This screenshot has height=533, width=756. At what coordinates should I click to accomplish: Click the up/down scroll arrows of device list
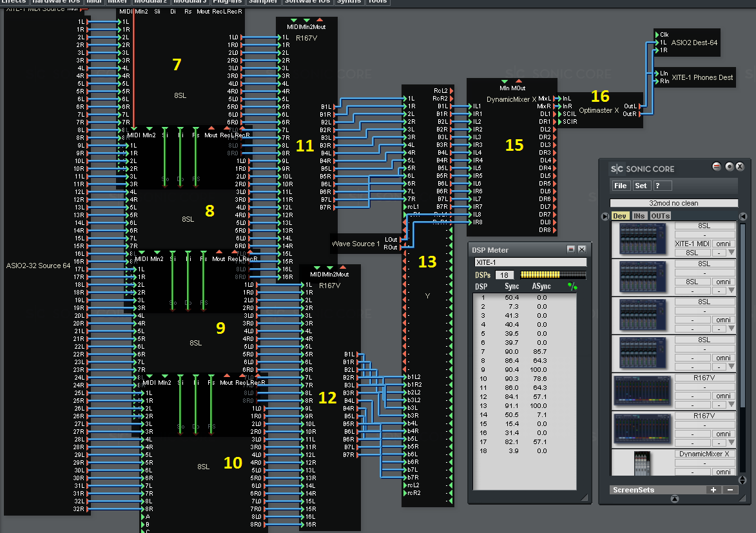742,480
